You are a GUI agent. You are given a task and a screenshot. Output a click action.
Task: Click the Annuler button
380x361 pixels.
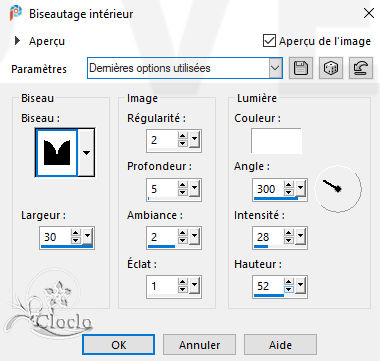(199, 345)
